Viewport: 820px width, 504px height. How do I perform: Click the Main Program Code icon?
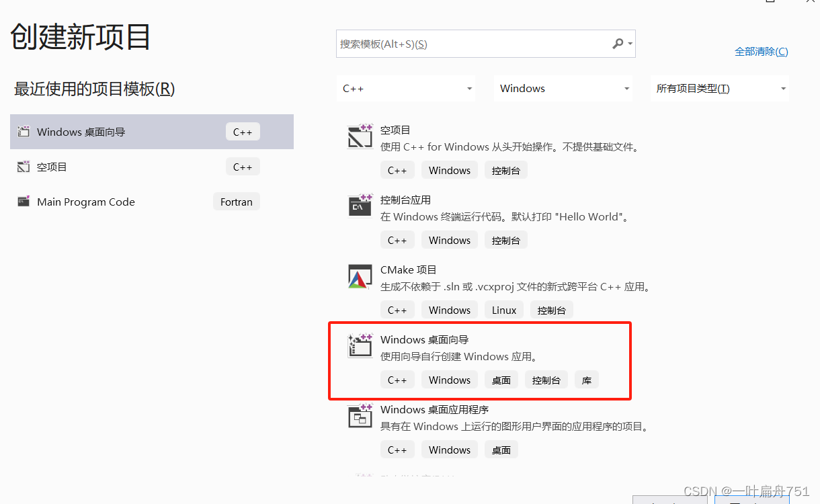pos(24,202)
